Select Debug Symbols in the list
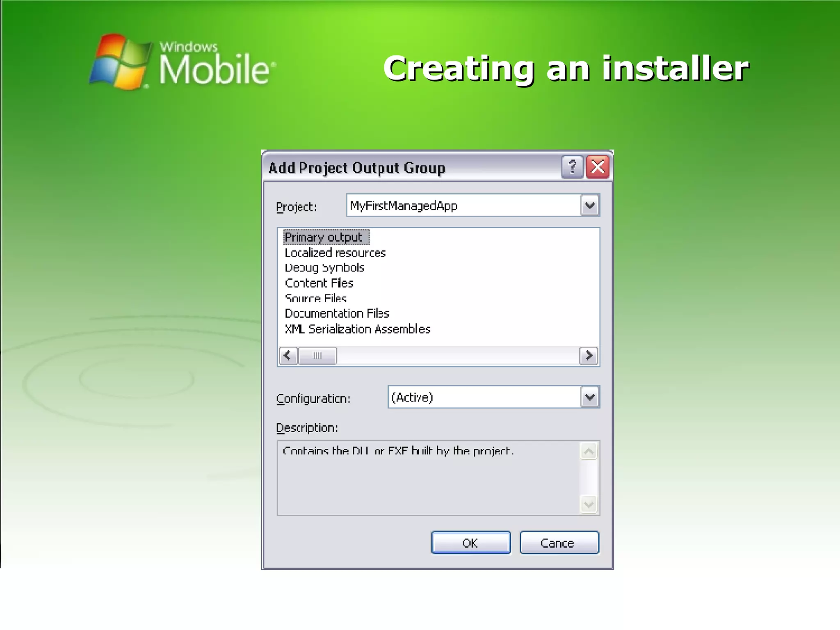The width and height of the screenshot is (840, 630). click(324, 268)
